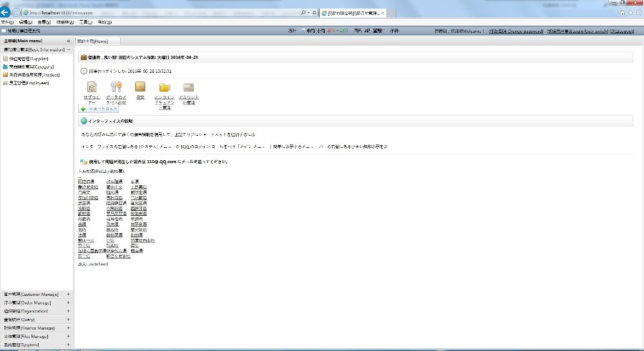This screenshot has height=351, width=644.
Task: Click the supplier shortcut document icon
Action: pos(92,86)
